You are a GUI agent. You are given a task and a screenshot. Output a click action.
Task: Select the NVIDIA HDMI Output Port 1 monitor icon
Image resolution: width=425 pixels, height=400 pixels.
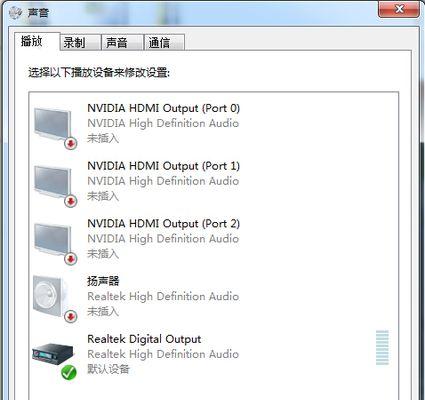(53, 182)
